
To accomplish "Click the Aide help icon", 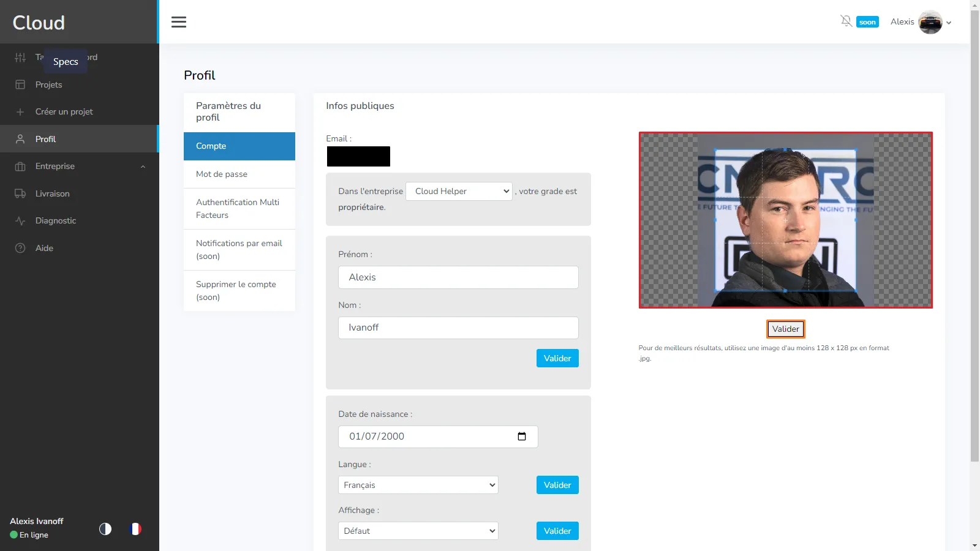I will coord(20,248).
